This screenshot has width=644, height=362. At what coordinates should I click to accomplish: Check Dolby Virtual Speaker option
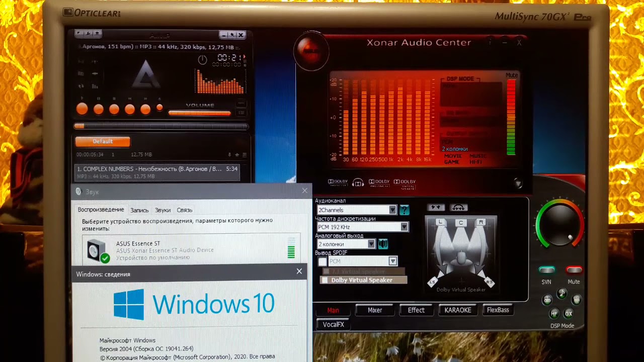pyautogui.click(x=325, y=280)
